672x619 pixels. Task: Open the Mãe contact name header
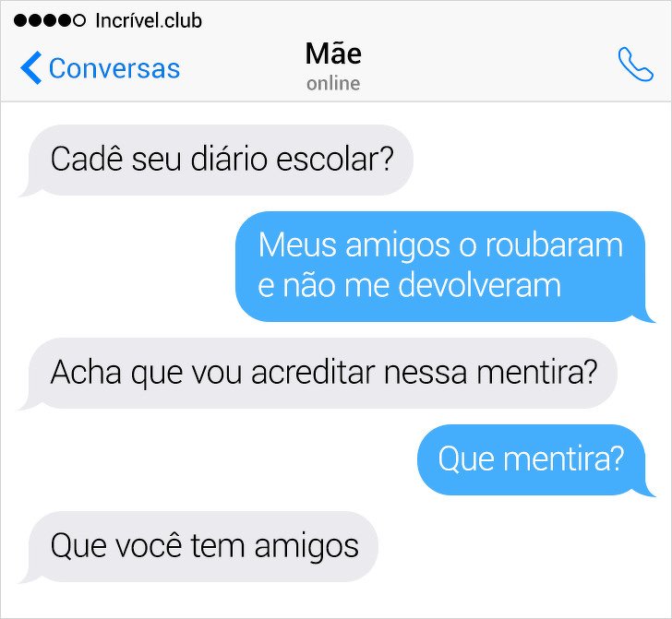(333, 54)
